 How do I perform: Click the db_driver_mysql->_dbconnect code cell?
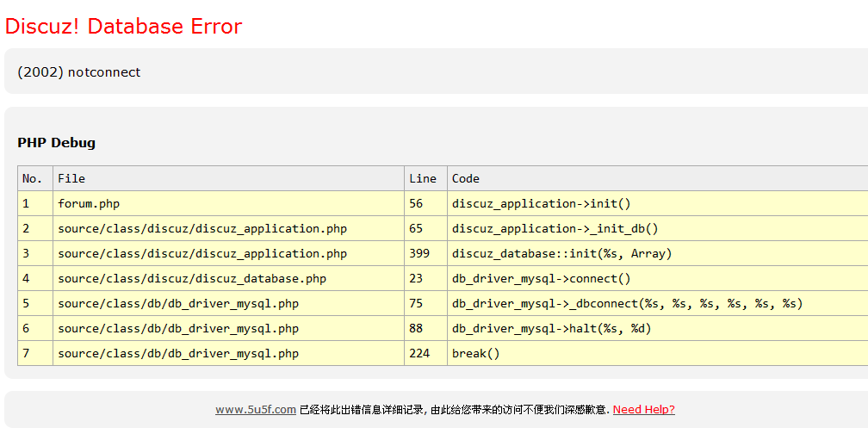(627, 304)
